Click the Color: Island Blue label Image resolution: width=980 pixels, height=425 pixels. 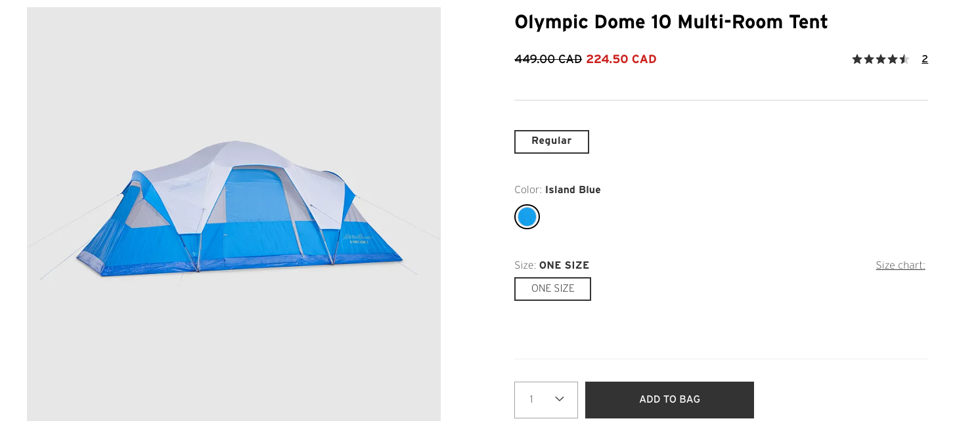[557, 190]
